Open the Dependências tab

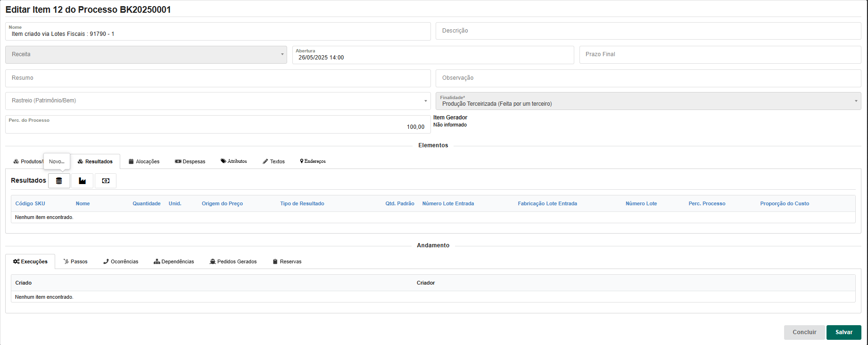pos(174,261)
